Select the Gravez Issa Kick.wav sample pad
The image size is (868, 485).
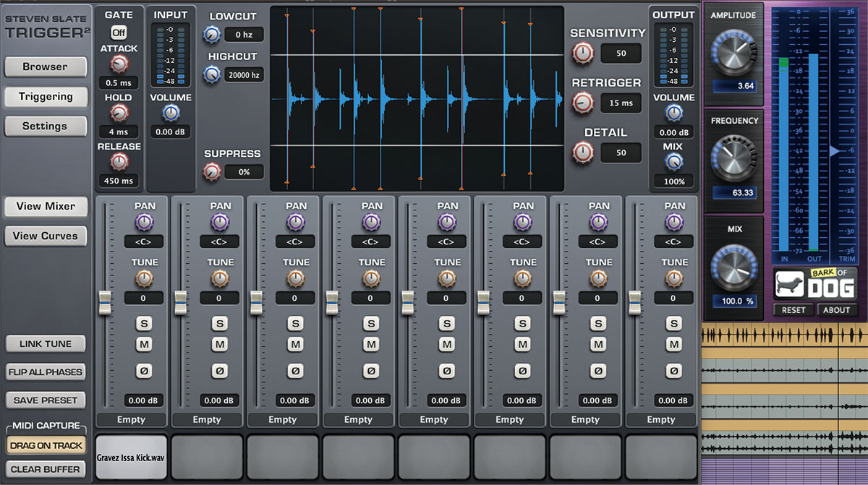[x=130, y=457]
